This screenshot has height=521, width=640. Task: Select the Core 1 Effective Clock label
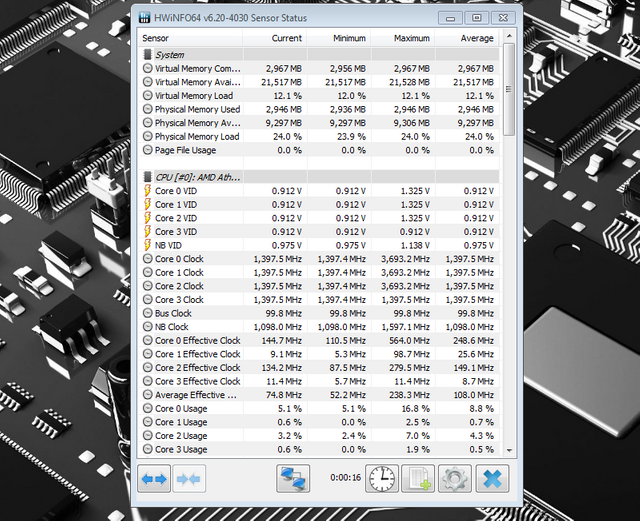[x=198, y=354]
